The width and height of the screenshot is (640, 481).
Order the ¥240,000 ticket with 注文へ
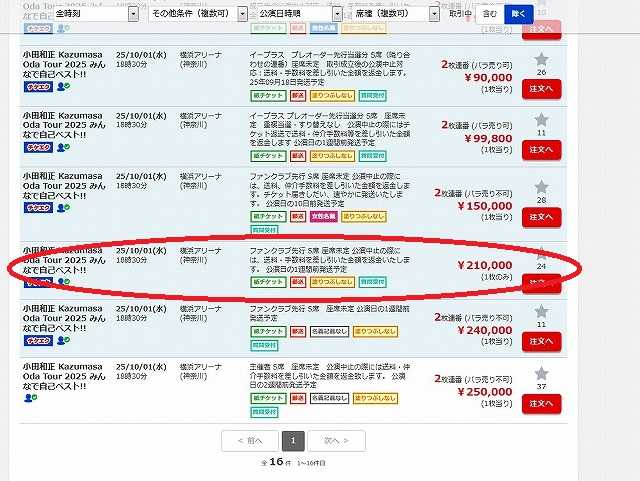coord(541,341)
